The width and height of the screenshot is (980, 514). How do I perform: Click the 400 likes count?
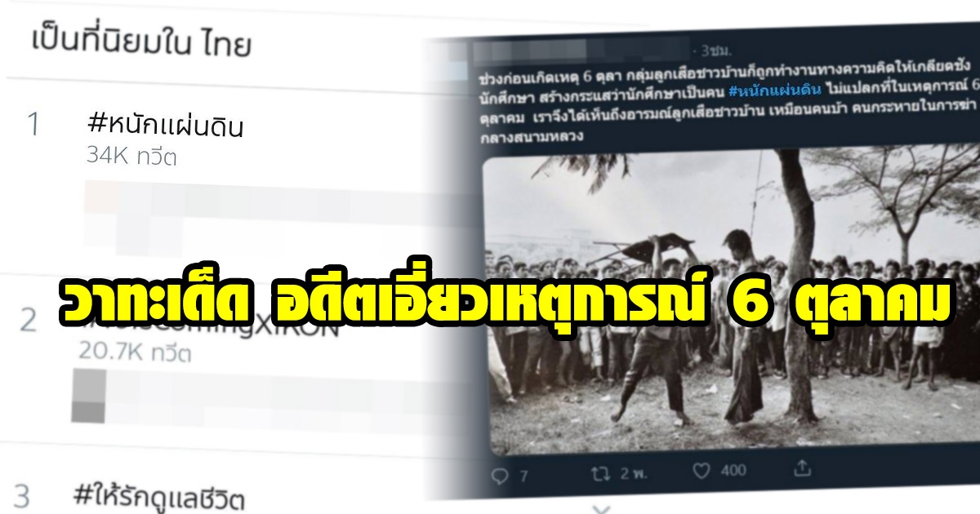point(733,470)
